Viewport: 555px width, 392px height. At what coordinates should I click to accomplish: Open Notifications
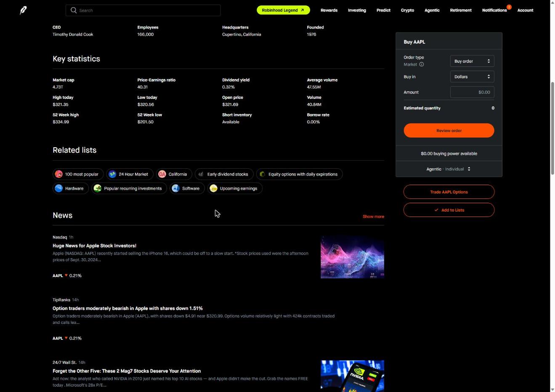(494, 10)
